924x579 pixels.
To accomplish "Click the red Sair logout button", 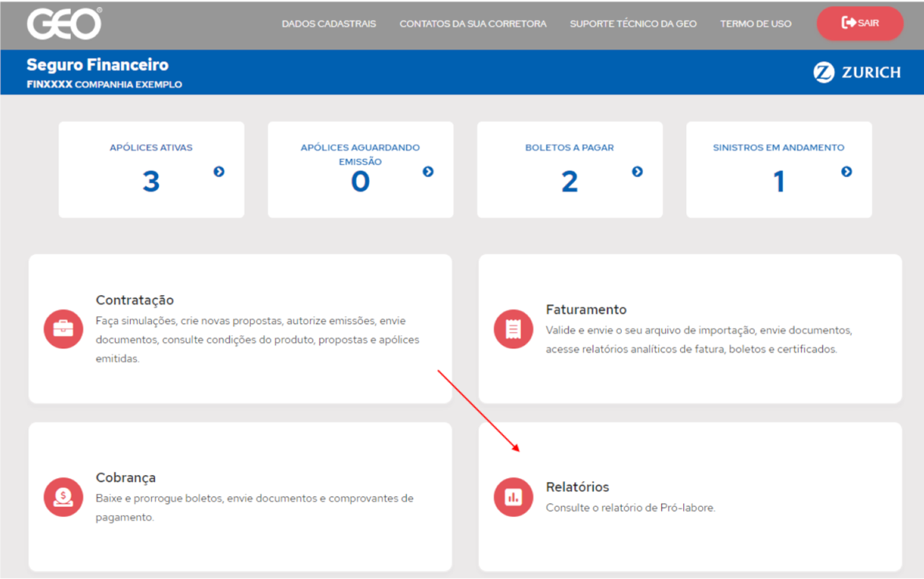I will click(x=860, y=23).
